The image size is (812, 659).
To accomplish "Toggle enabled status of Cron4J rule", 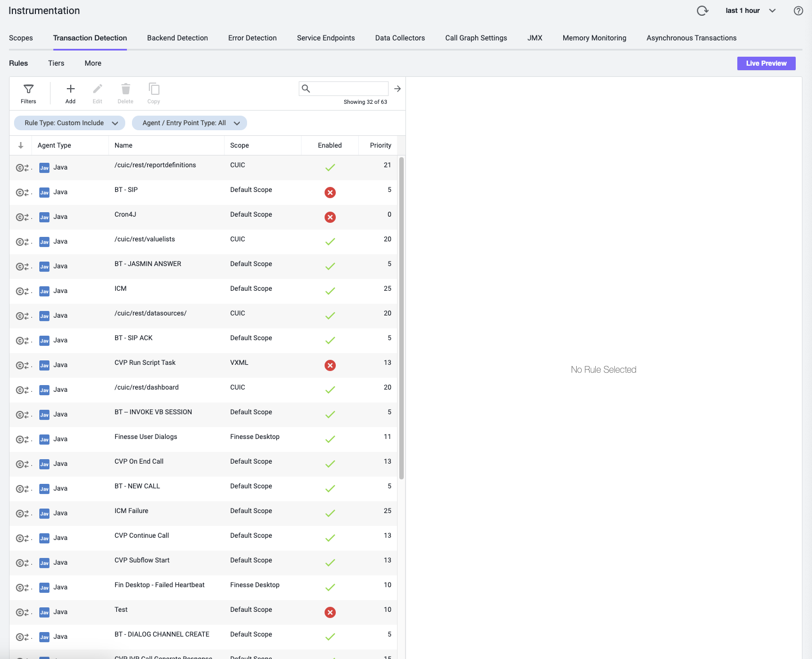I will pos(330,217).
